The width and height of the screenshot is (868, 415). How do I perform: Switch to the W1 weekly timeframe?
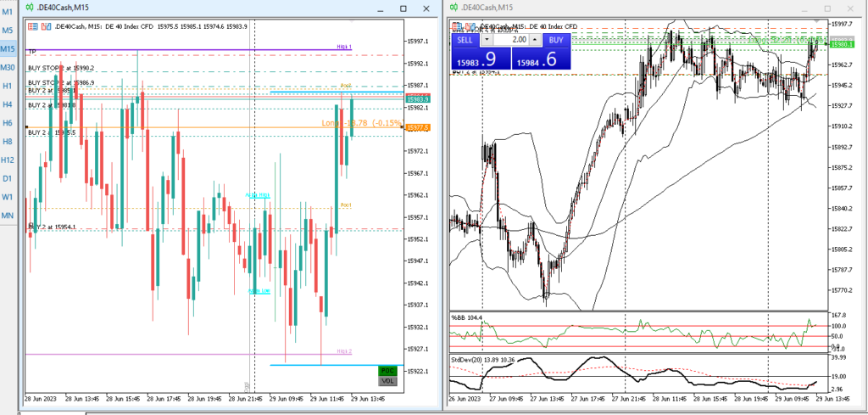(x=7, y=197)
